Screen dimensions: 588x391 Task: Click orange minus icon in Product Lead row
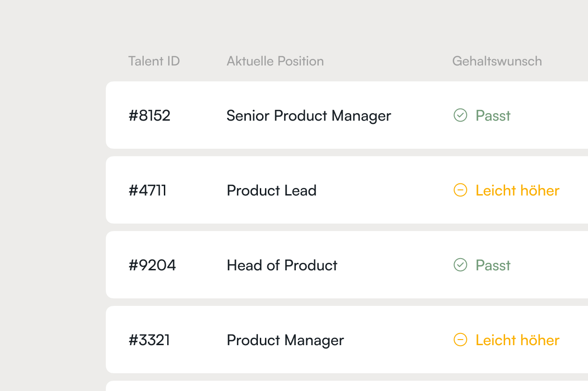(460, 190)
